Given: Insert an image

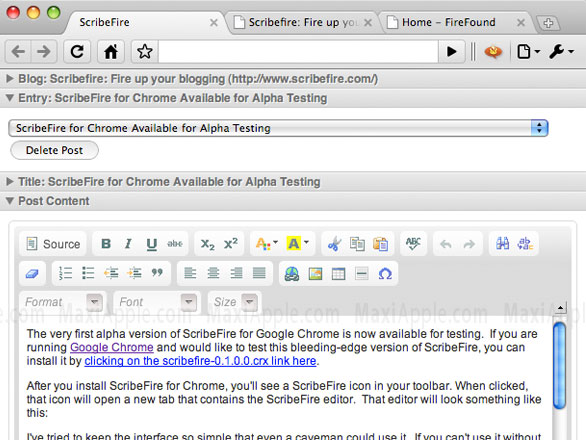Looking at the screenshot, I should click(x=315, y=274).
